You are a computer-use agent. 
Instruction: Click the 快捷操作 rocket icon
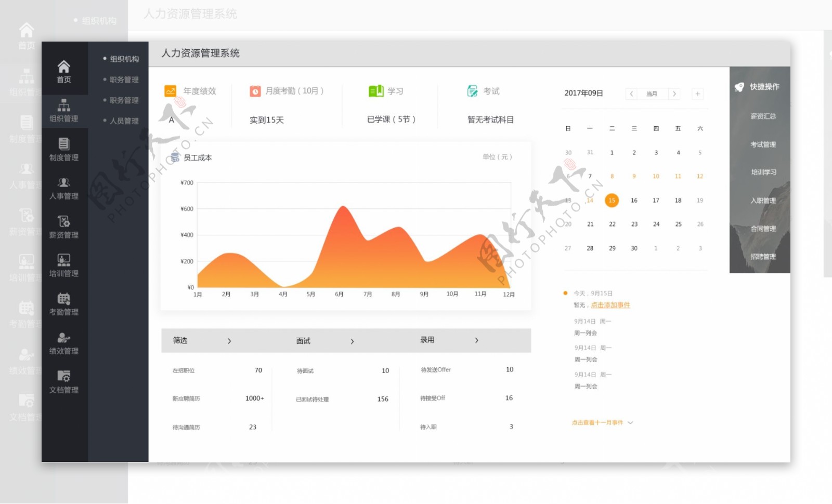click(x=739, y=87)
